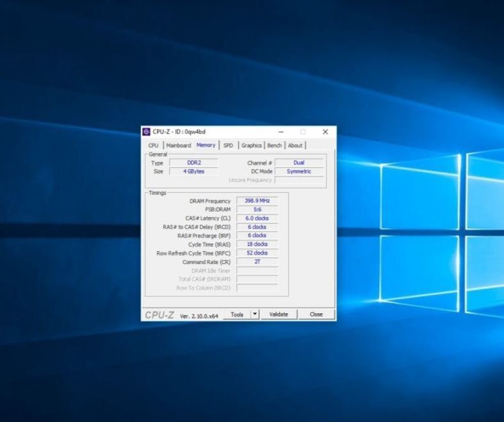Click the Symmetric DC Mode value
Viewport: 504px width, 422px height.
click(x=299, y=172)
